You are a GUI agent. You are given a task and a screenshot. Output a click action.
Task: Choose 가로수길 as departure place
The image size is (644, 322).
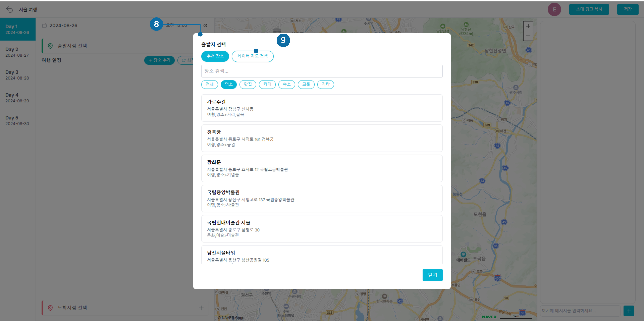pyautogui.click(x=322, y=108)
